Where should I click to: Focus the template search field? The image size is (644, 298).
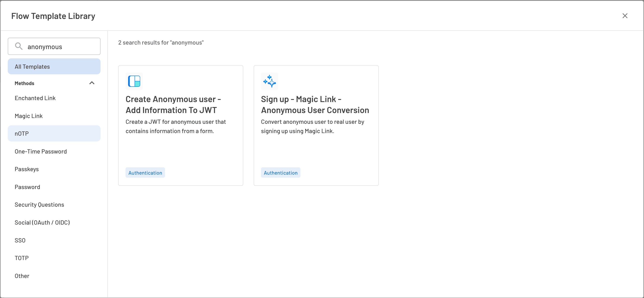(63, 47)
